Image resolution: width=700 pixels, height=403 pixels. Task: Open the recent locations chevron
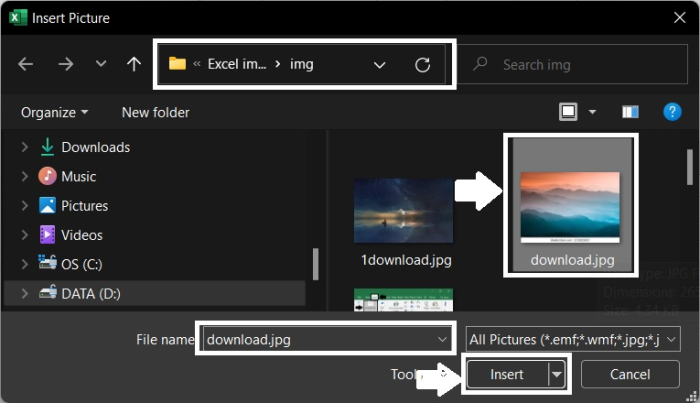[x=101, y=64]
